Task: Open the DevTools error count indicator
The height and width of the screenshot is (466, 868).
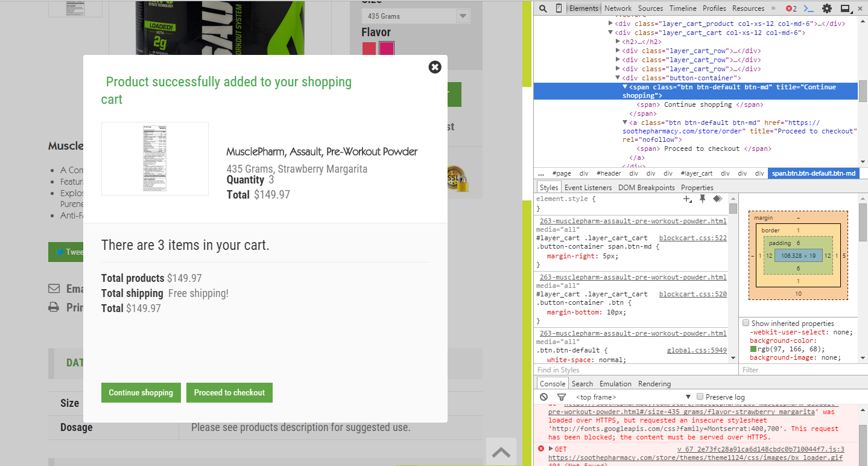Action: (x=791, y=8)
